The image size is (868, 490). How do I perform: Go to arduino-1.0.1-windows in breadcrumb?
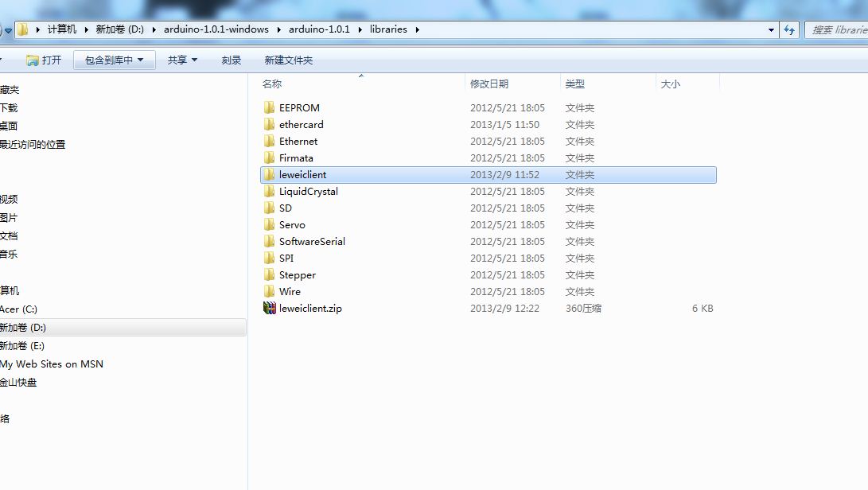click(x=216, y=29)
